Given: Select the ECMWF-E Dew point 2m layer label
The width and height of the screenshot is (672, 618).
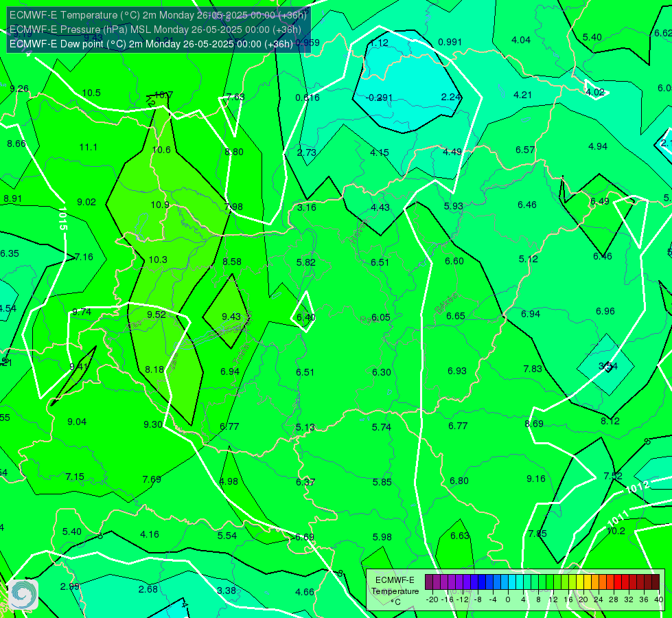Looking at the screenshot, I should (151, 44).
